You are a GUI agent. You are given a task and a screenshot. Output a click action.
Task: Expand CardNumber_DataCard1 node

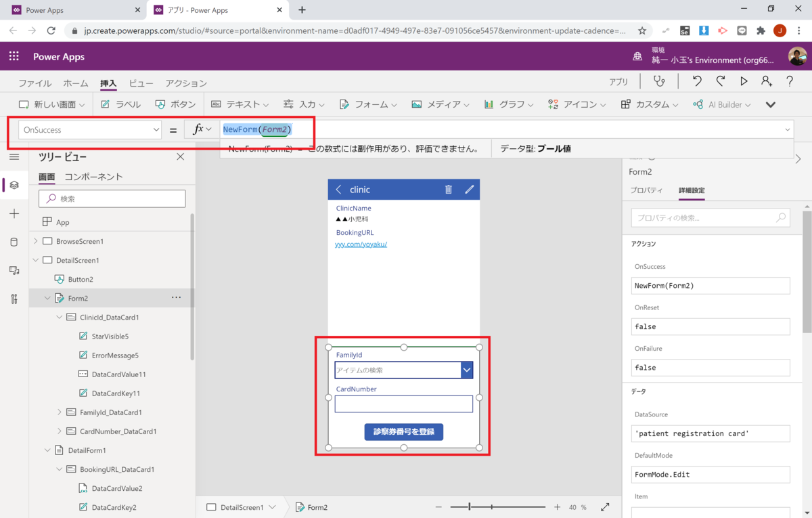pyautogui.click(x=60, y=431)
